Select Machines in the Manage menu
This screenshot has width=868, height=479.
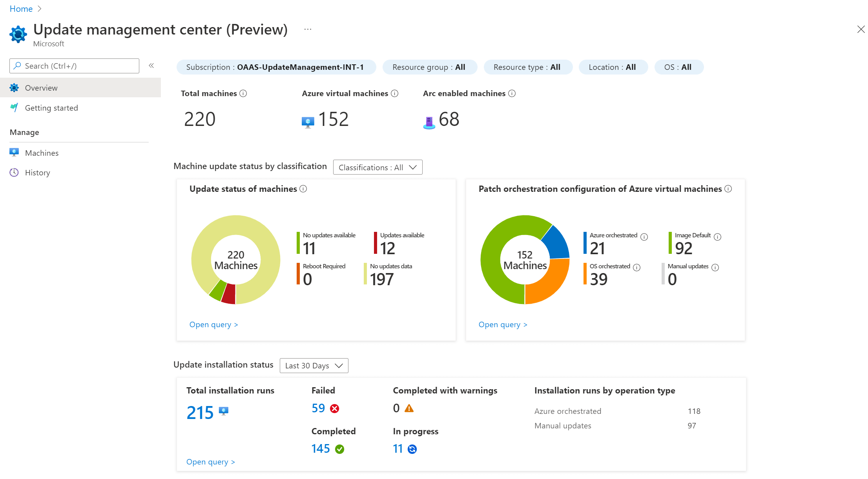click(x=42, y=153)
